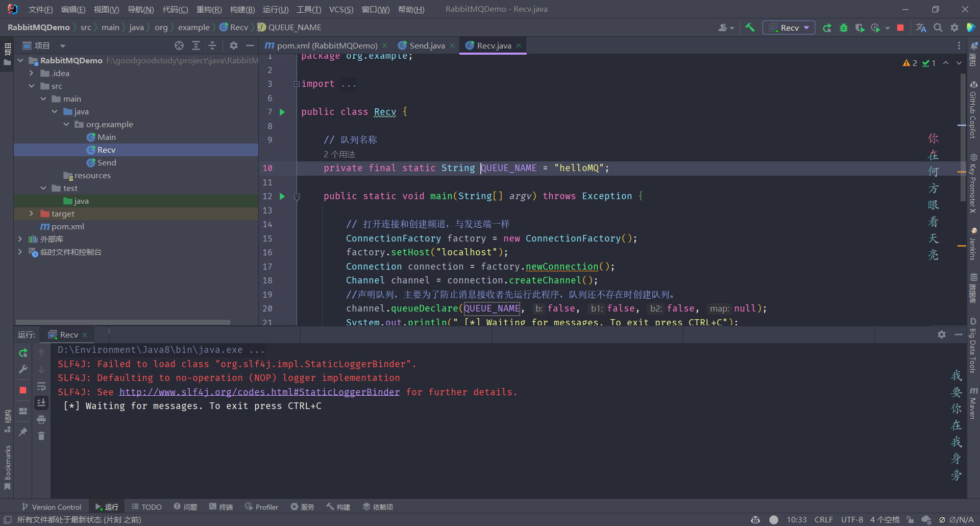Click the Project panel horizontal scrollbar

[123, 322]
